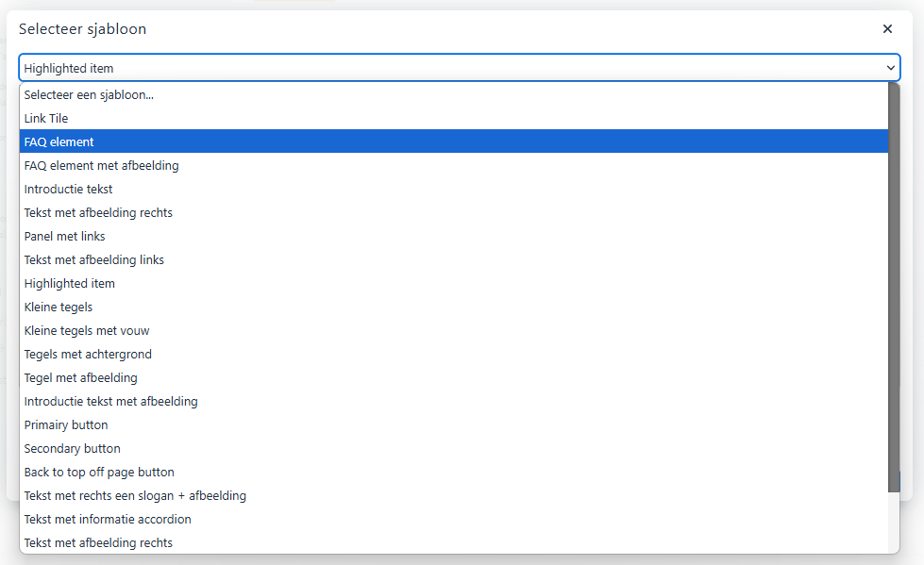Viewport: 924px width, 565px height.
Task: Choose the Kleine tegels option
Action: tap(59, 307)
